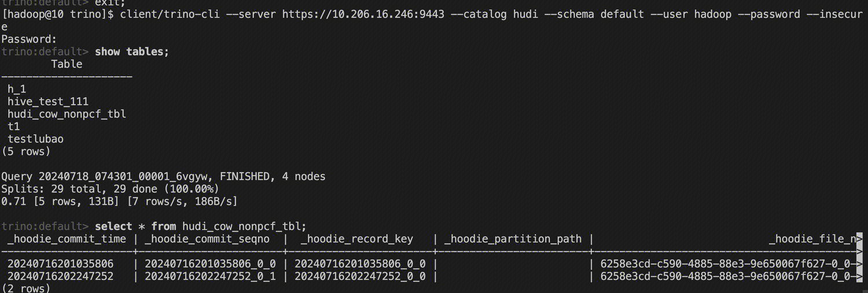Select the 'Table' column header
The image size is (868, 293).
[x=67, y=64]
